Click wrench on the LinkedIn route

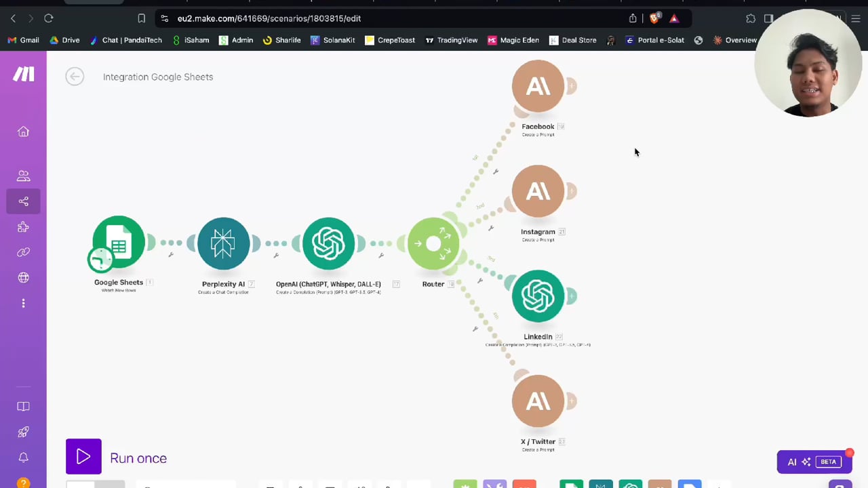(x=480, y=281)
